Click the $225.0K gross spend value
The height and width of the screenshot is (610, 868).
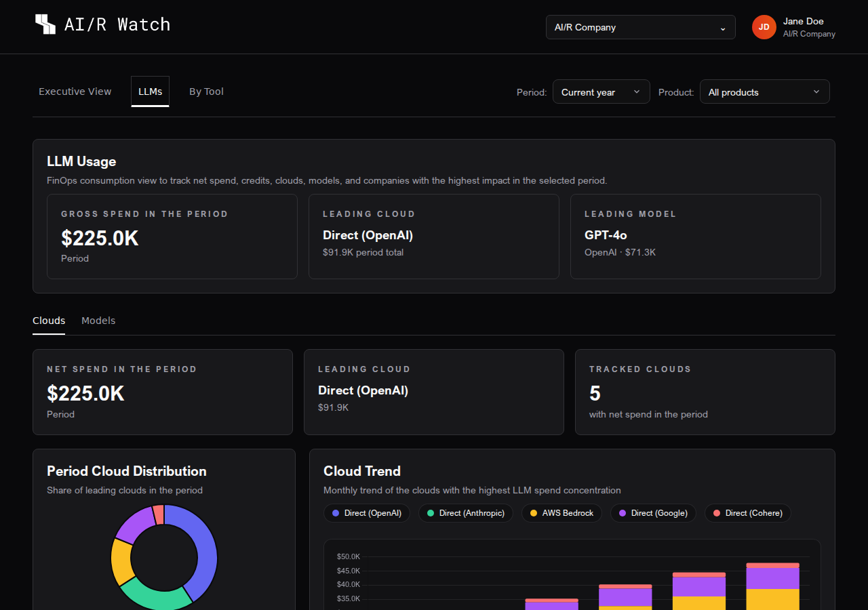[x=100, y=238]
